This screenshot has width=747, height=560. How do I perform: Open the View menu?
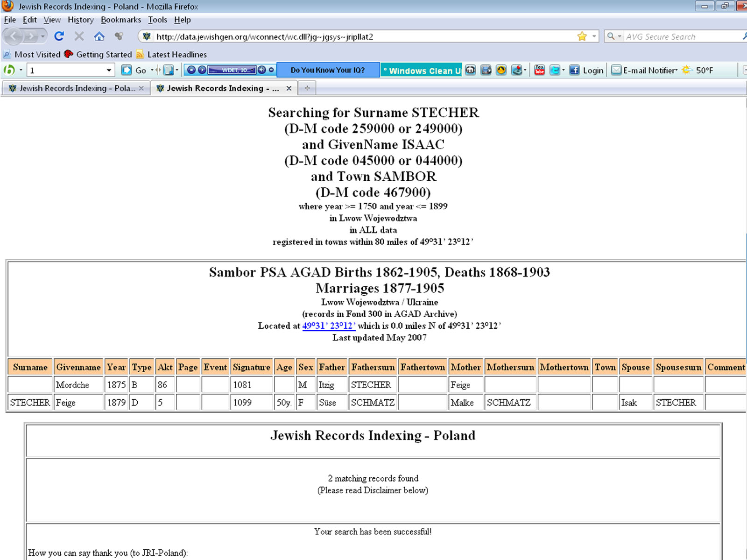coord(52,20)
